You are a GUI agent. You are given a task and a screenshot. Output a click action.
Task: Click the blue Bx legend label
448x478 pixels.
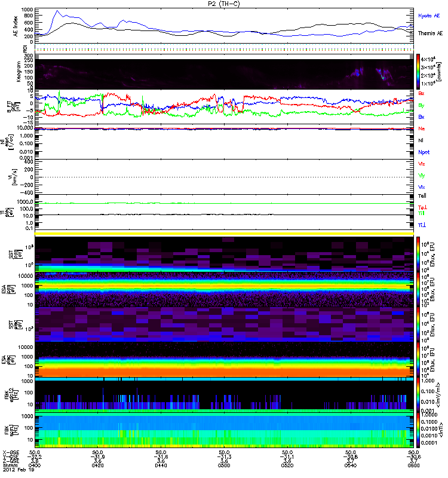click(x=421, y=117)
